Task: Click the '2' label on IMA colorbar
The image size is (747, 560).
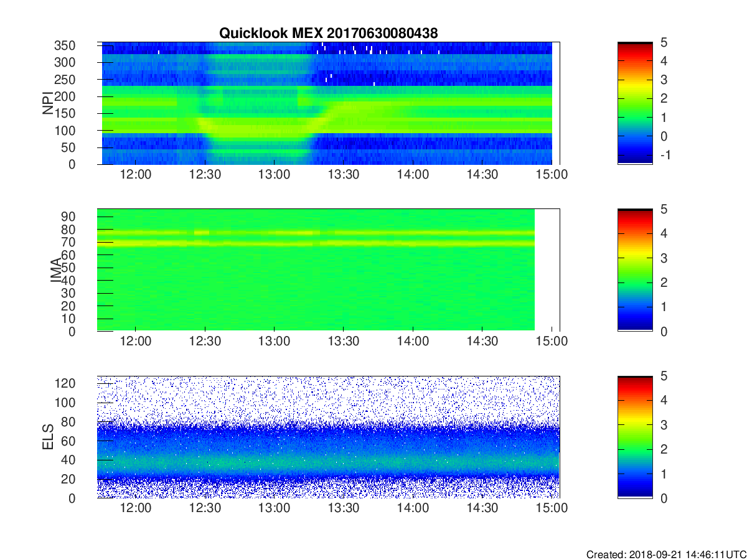Action: [663, 282]
